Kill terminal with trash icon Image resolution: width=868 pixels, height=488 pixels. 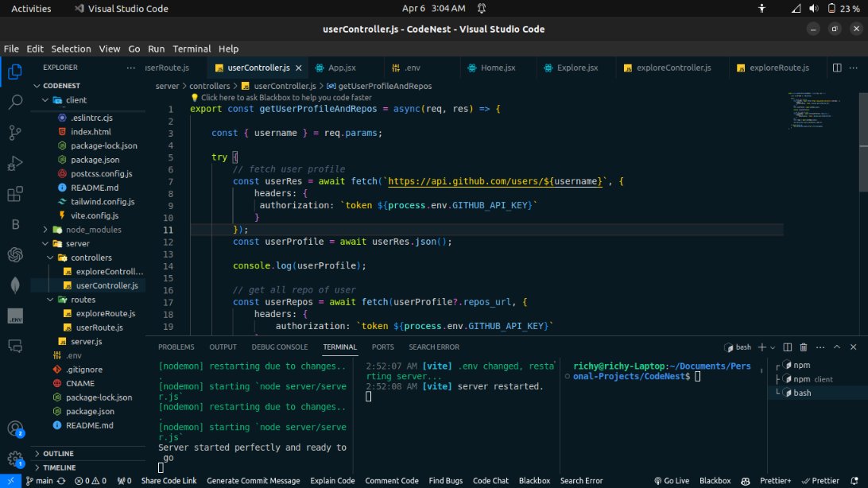click(804, 347)
